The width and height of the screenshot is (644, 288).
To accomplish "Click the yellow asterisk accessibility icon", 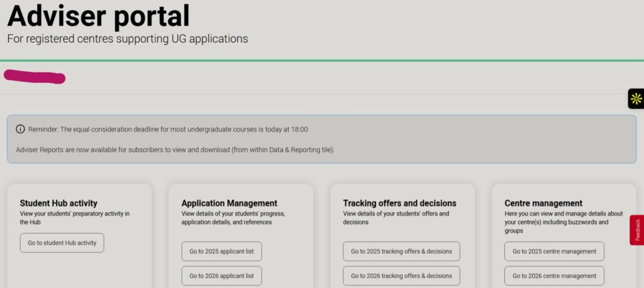I will [636, 99].
